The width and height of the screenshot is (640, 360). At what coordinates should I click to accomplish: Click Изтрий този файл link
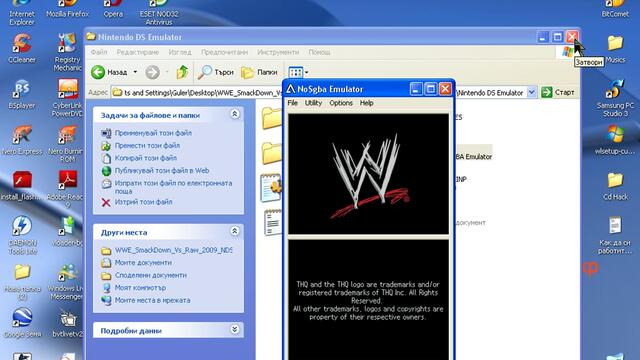(x=143, y=202)
